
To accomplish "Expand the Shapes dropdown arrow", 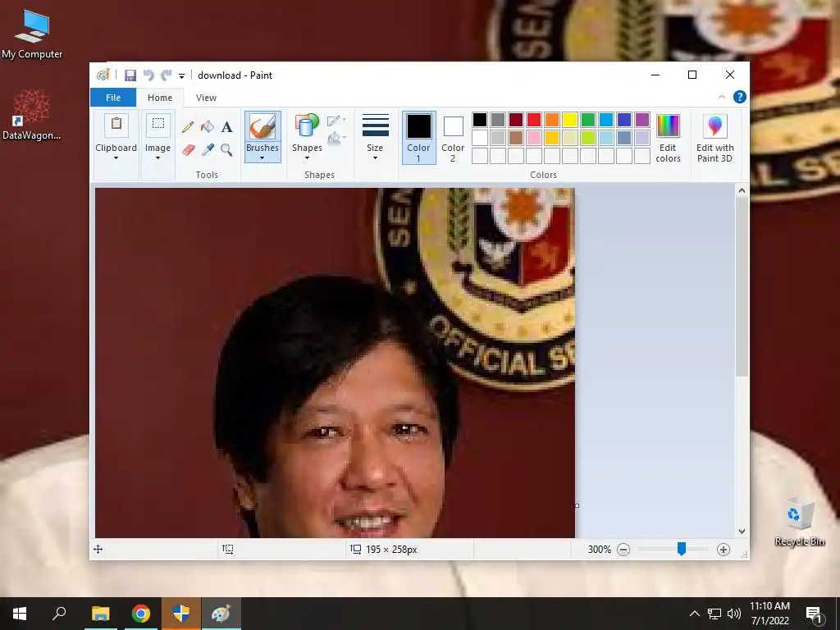I will click(x=307, y=158).
